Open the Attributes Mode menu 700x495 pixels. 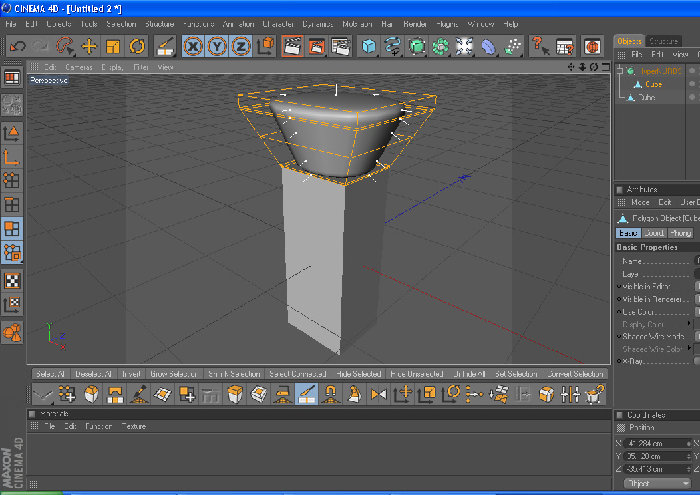(640, 203)
